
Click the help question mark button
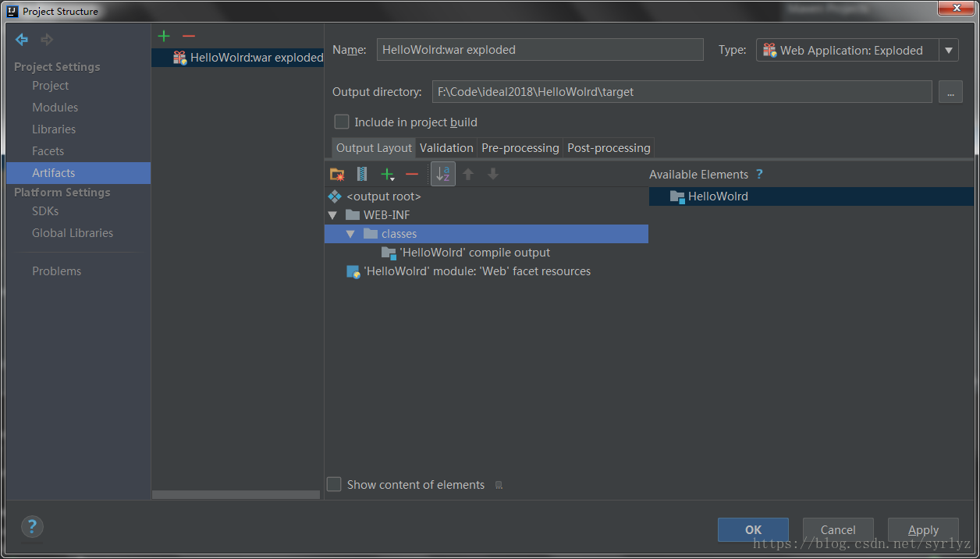32,526
